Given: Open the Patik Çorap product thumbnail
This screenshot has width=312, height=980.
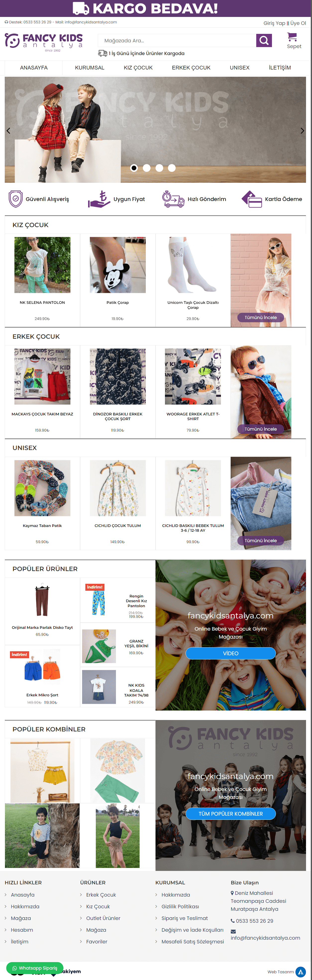Looking at the screenshot, I should click(118, 265).
